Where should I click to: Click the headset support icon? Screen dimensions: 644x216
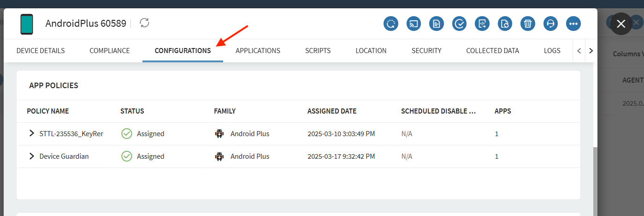(x=550, y=24)
